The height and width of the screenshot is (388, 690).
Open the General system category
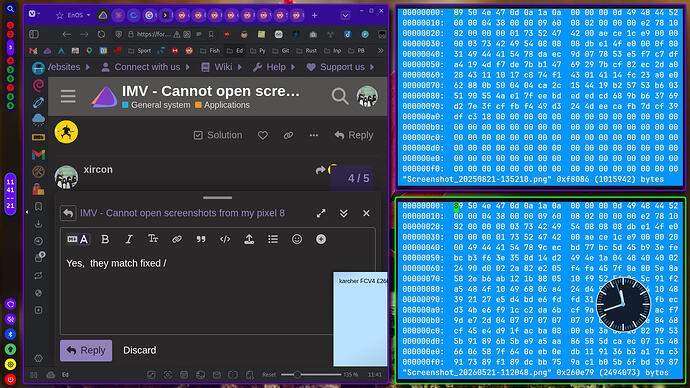(156, 105)
